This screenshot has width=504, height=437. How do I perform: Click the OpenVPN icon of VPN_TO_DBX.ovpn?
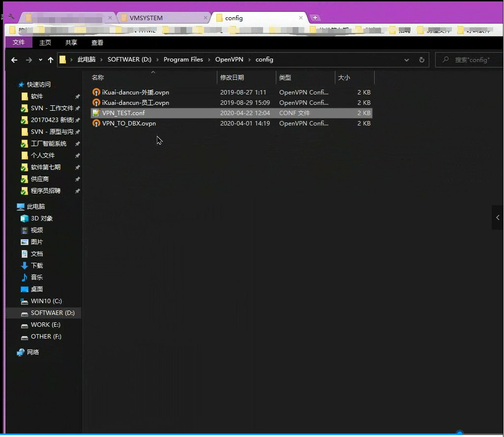click(96, 124)
